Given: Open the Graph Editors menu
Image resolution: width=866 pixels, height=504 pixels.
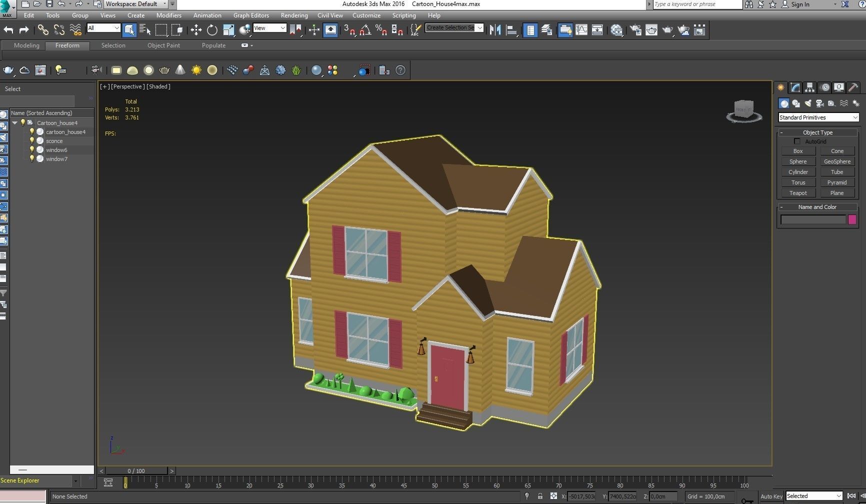Looking at the screenshot, I should (x=251, y=15).
